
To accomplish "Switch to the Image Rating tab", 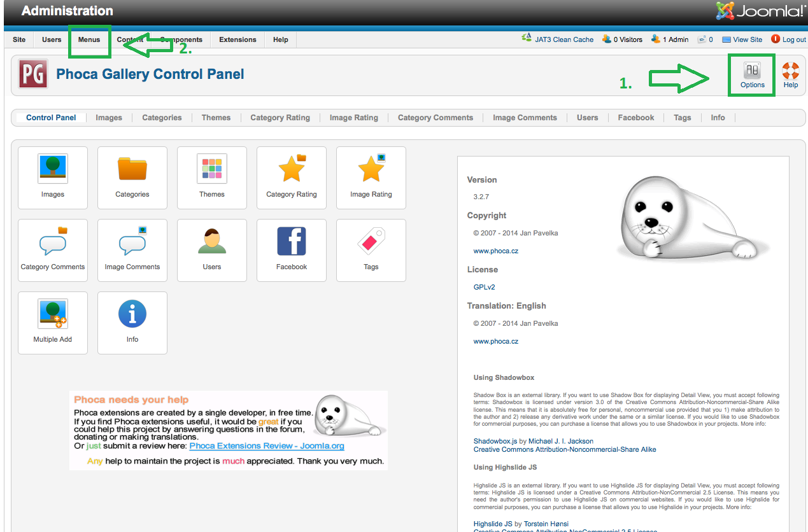I will 353,118.
